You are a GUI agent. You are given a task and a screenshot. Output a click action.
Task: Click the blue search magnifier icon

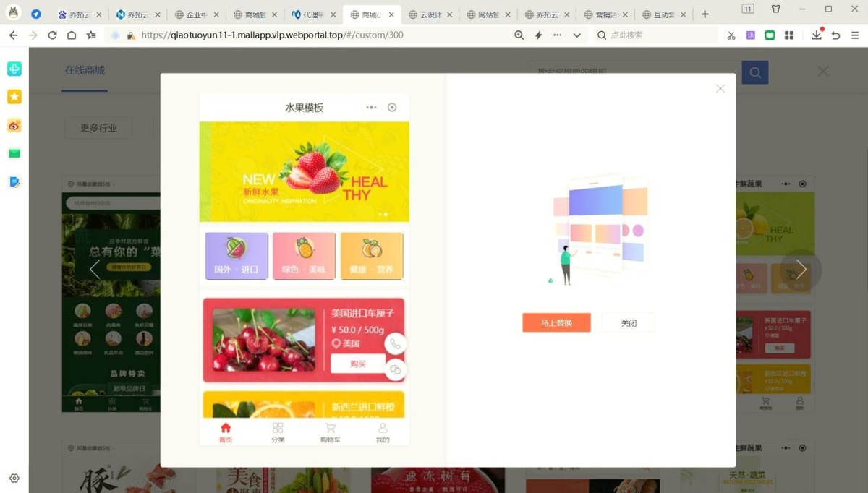coord(755,72)
